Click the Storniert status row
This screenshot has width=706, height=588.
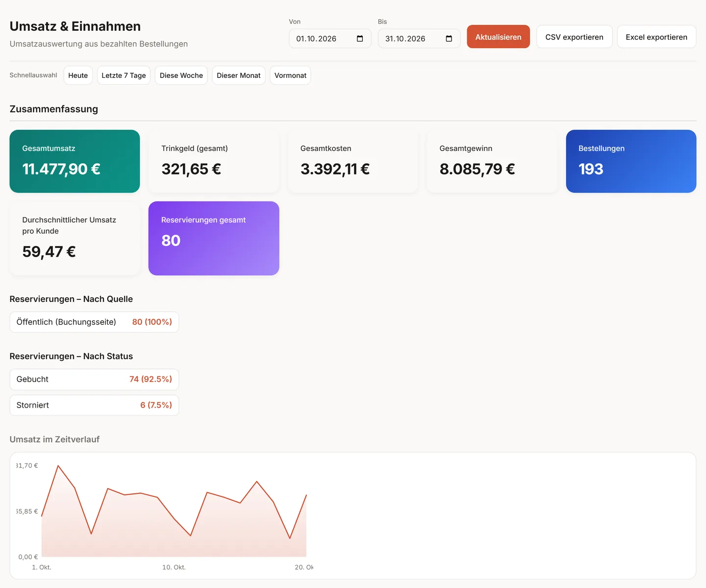point(94,405)
